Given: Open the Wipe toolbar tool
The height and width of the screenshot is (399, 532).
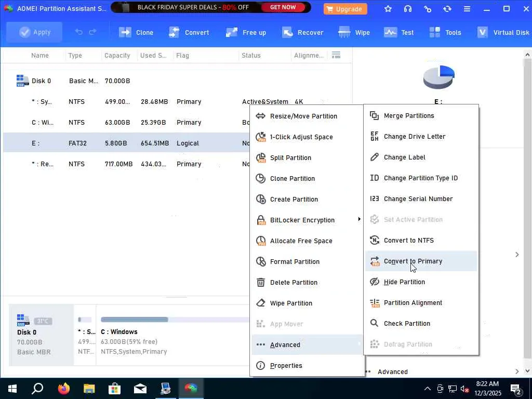Looking at the screenshot, I should 354,33.
